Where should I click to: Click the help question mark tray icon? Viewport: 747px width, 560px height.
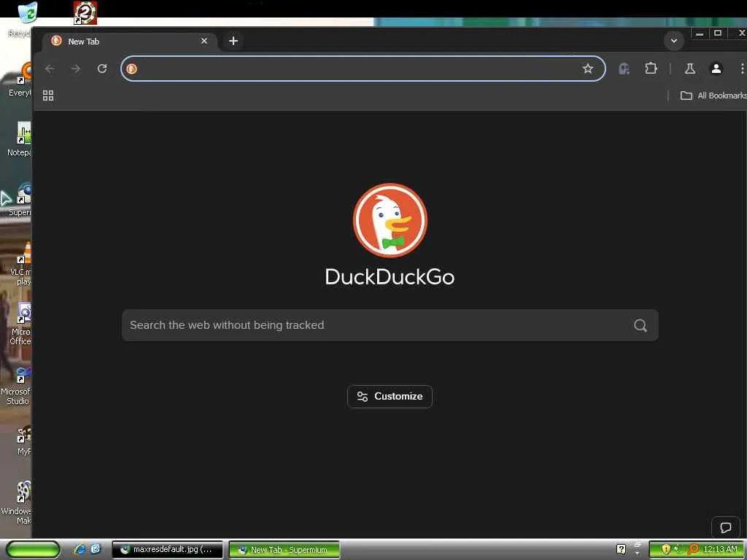(622, 550)
